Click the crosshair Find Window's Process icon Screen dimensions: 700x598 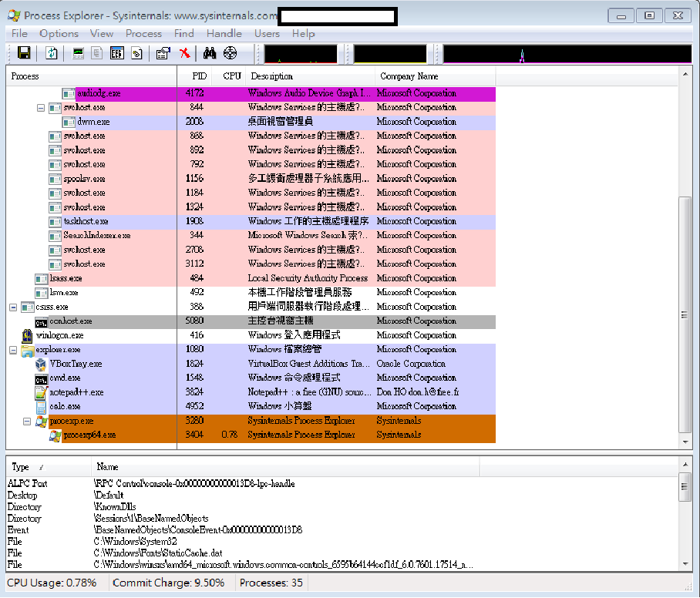click(230, 53)
